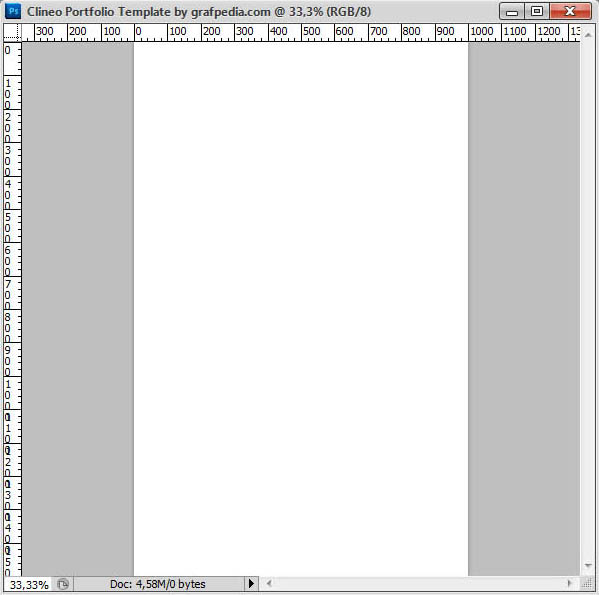Click the Doc: 4,58M/0 bytes status text
The image size is (599, 595).
pos(158,584)
